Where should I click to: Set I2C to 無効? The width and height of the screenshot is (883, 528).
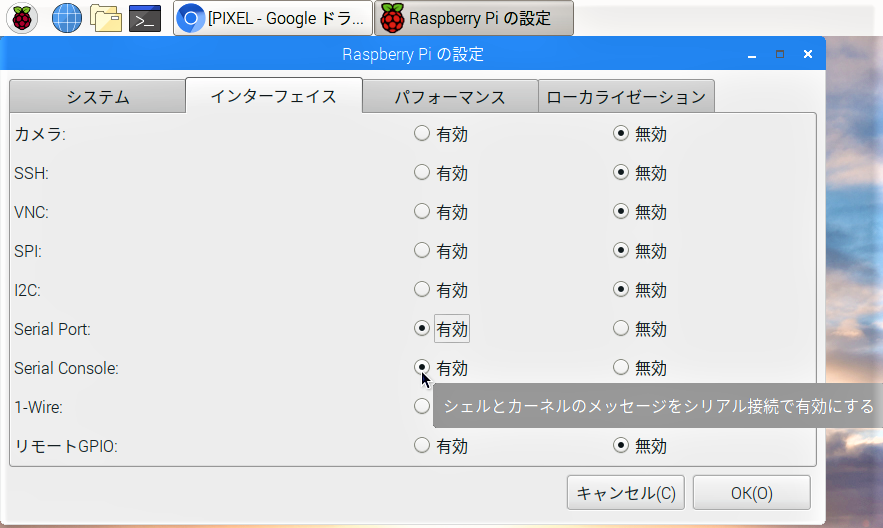click(x=621, y=289)
